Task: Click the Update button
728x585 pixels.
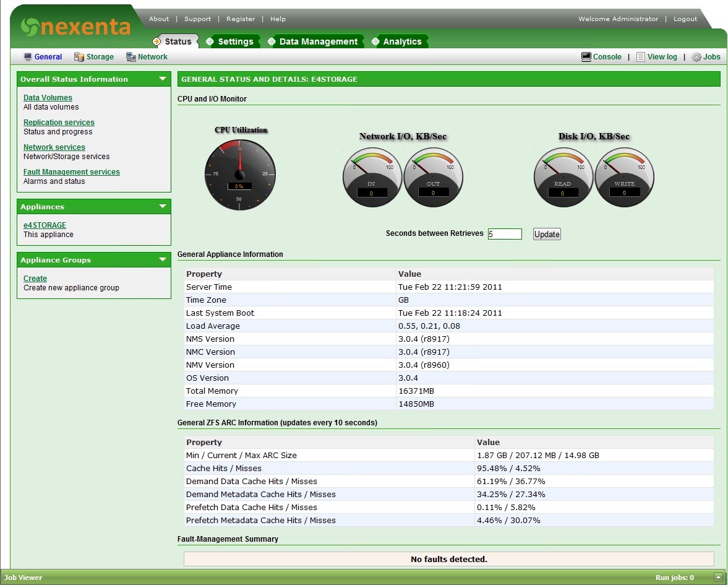Action: click(x=547, y=234)
